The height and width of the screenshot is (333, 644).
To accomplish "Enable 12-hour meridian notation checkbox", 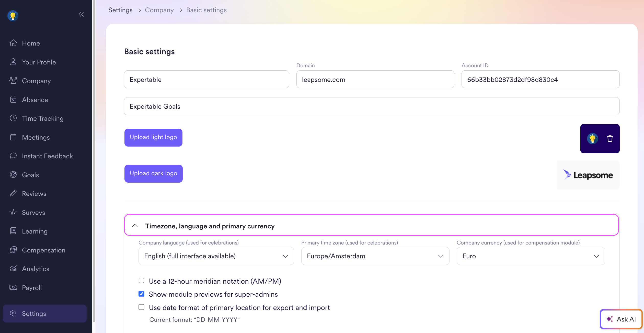I will [x=141, y=281].
